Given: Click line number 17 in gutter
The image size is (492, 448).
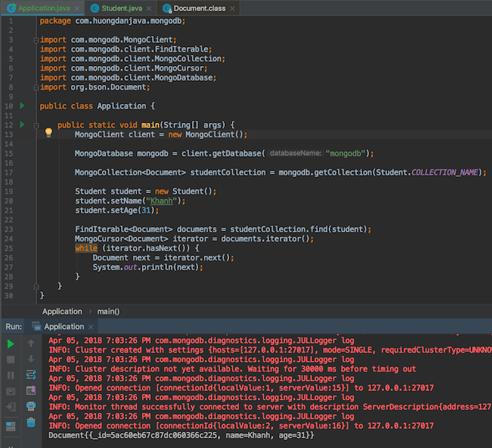Looking at the screenshot, I should tap(8, 173).
